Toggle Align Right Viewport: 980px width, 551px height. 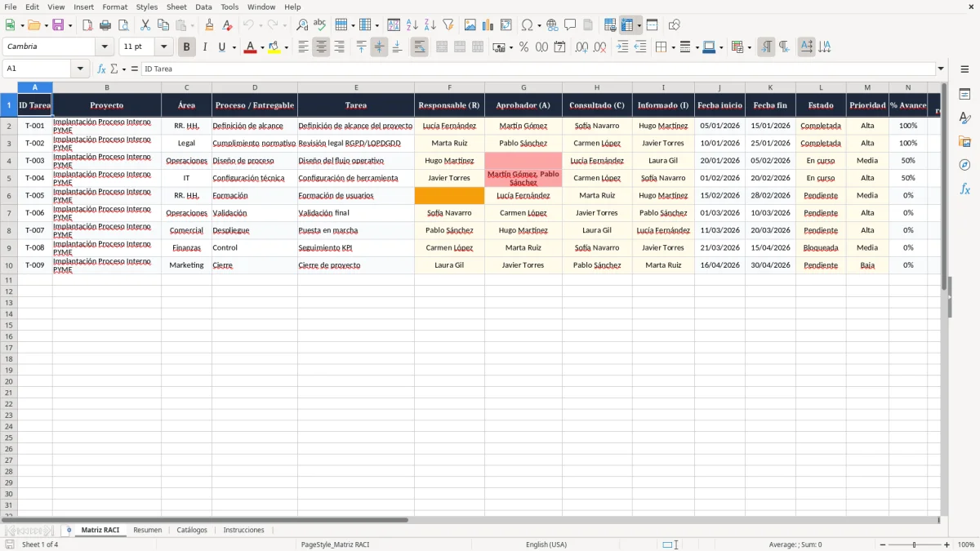339,47
